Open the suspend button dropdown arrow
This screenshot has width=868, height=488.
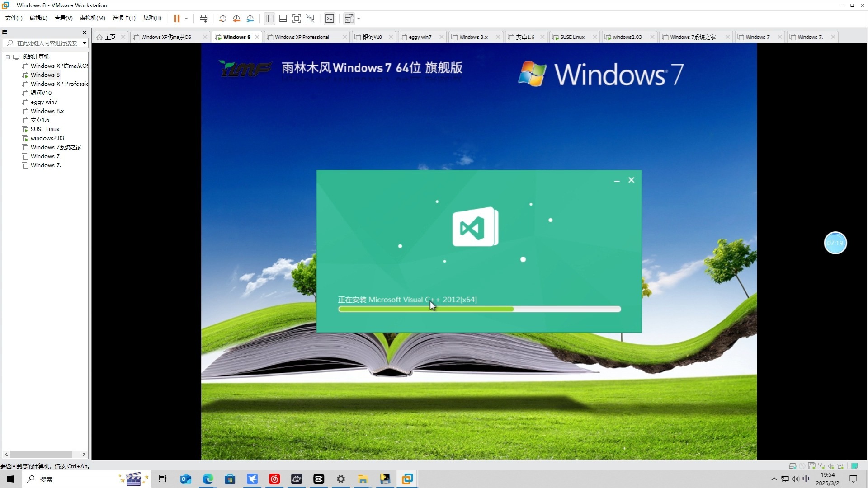coord(187,19)
